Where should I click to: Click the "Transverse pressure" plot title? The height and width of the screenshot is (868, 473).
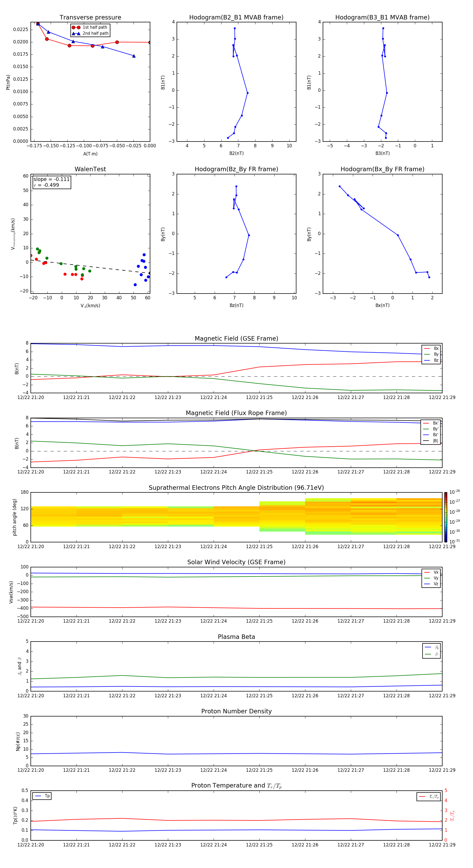[x=90, y=18]
